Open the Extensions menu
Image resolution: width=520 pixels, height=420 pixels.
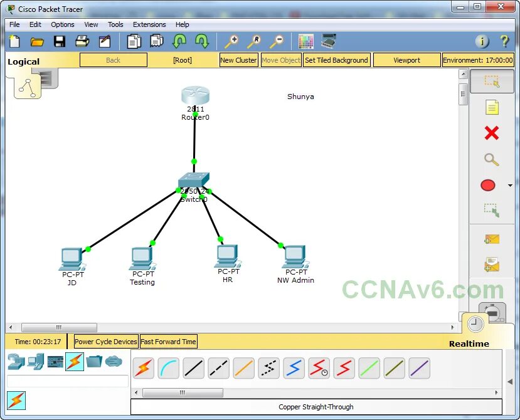(149, 24)
